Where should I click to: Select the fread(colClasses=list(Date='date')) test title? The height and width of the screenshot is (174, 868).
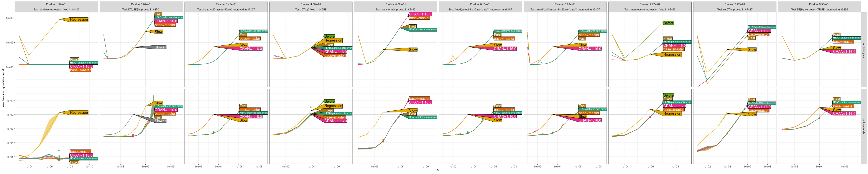click(x=565, y=9)
